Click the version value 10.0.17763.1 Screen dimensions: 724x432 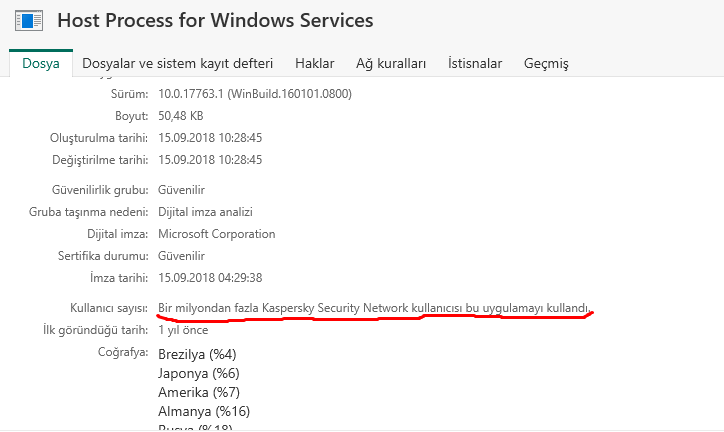[255, 94]
